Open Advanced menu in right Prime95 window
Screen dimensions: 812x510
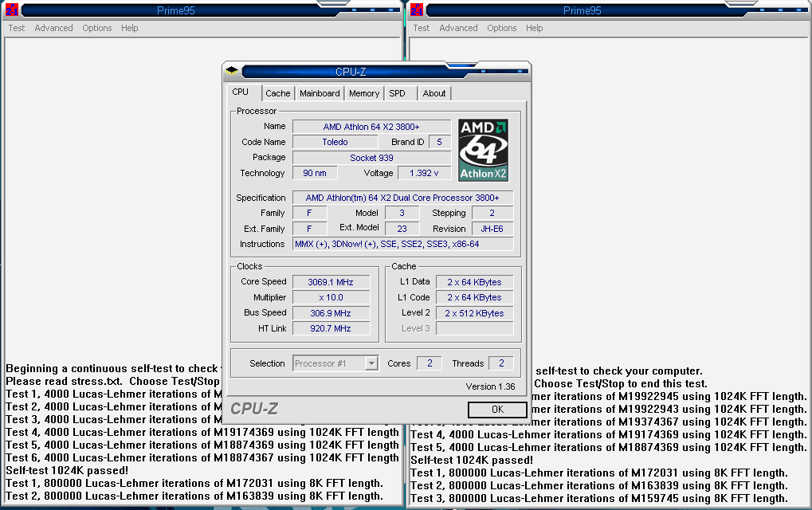pos(459,28)
